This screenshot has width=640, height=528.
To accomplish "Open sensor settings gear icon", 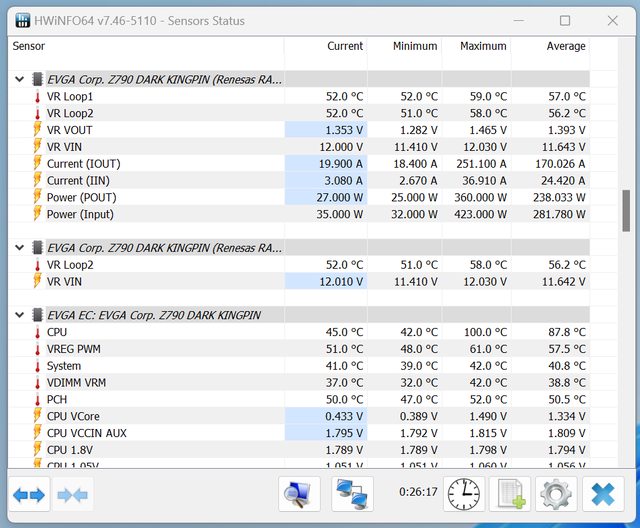I will pyautogui.click(x=556, y=494).
